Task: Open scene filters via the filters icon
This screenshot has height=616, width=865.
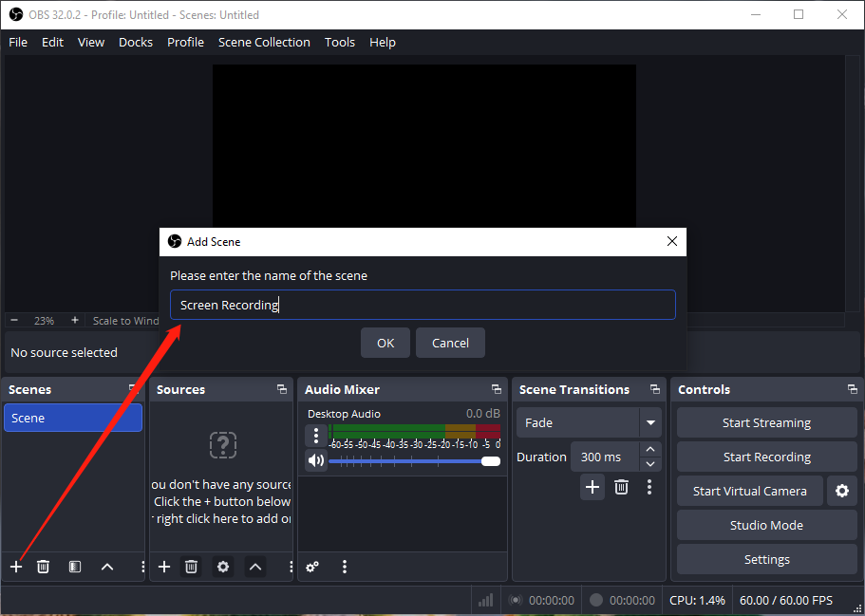Action: pyautogui.click(x=74, y=566)
